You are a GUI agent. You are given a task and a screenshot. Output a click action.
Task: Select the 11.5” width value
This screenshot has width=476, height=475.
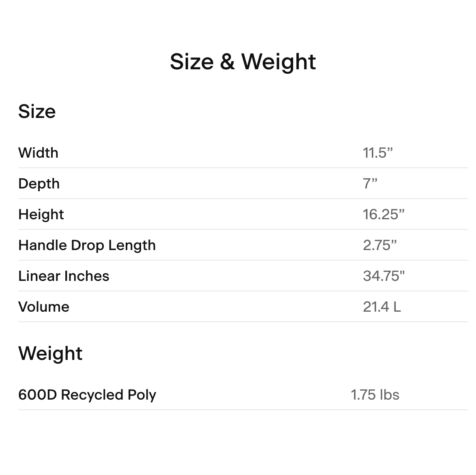377,153
